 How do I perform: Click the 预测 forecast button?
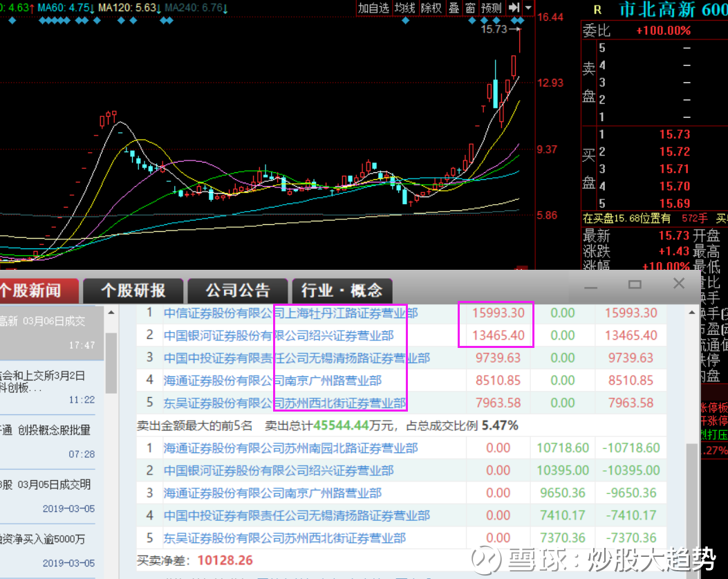[492, 8]
